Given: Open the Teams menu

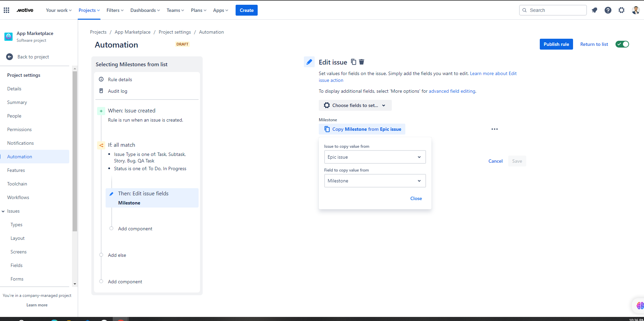Looking at the screenshot, I should pos(175,10).
